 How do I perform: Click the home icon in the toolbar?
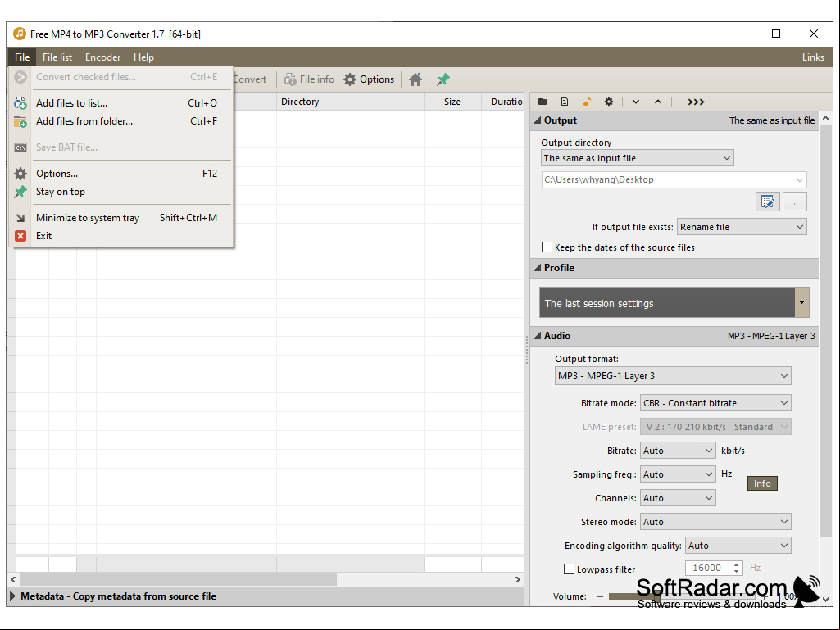coord(415,79)
